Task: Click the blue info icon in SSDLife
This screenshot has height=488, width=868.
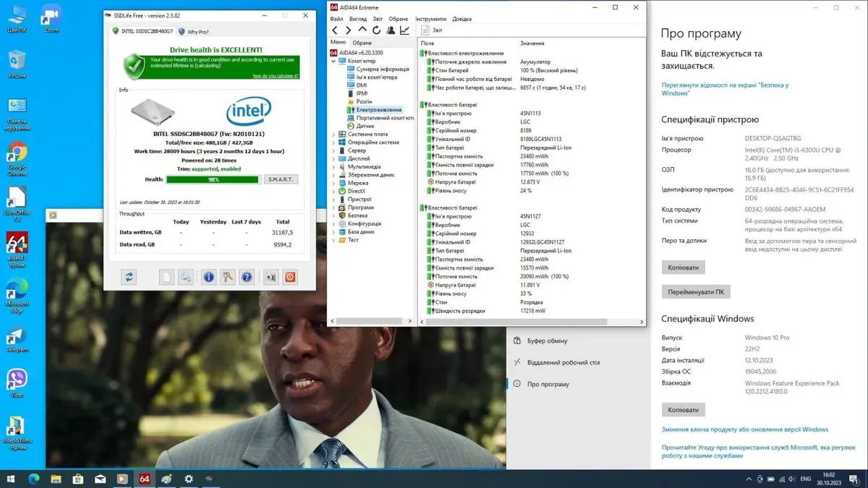Action: [208, 277]
